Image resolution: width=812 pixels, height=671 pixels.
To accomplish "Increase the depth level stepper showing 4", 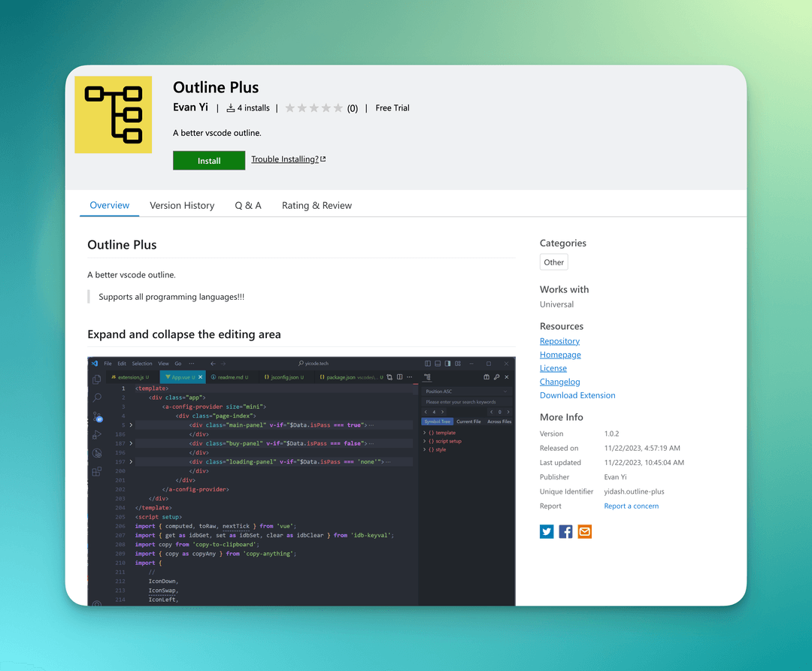I will (443, 413).
